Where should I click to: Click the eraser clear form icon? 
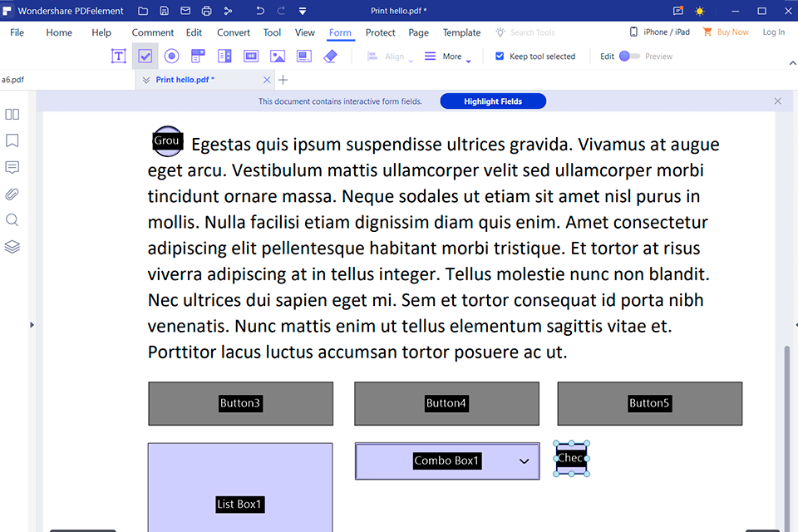(330, 56)
